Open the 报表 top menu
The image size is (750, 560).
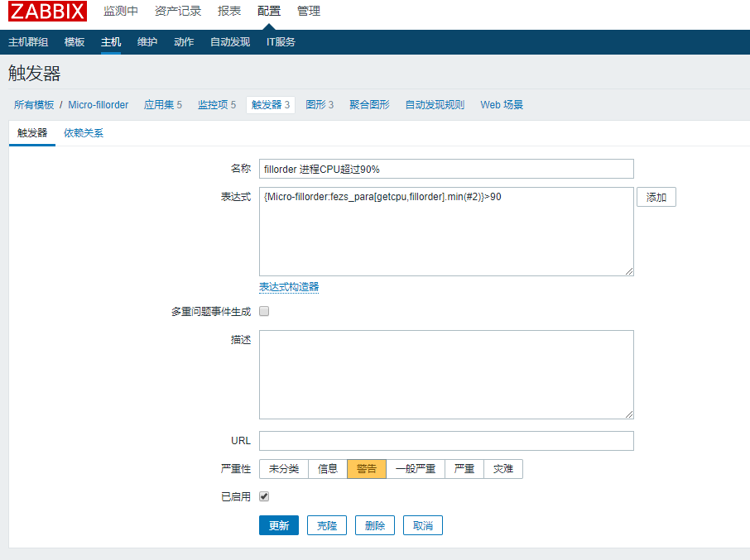[229, 11]
